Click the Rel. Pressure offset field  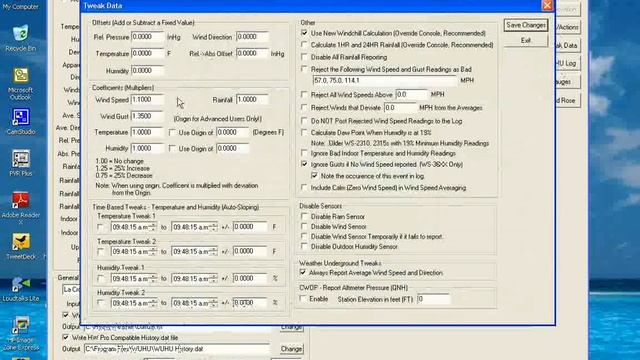147,37
